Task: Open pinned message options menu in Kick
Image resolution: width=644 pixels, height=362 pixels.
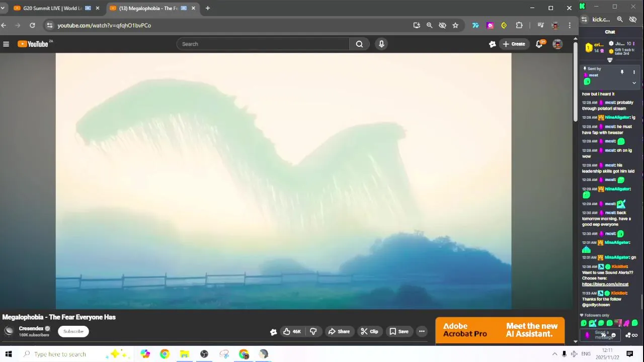Action: (634, 72)
